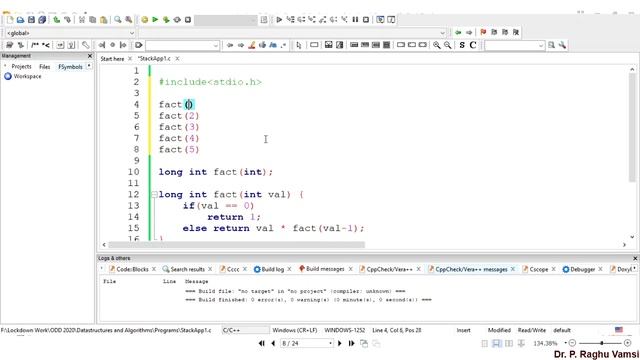Switch to the Projects tab
The height and width of the screenshot is (360, 640).
[x=21, y=67]
